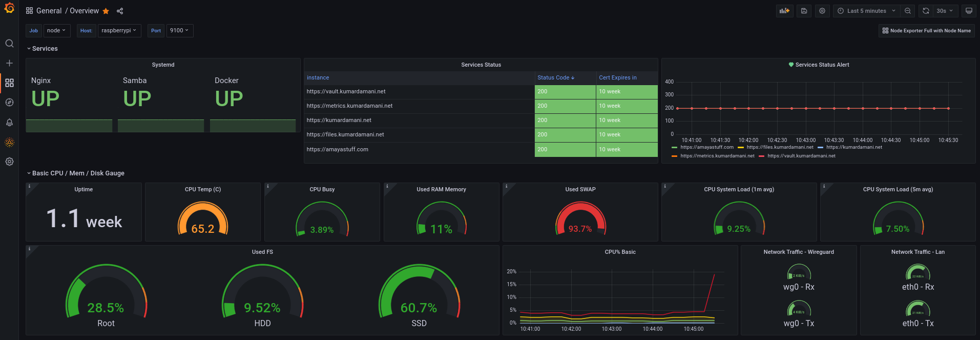This screenshot has width=980, height=340.
Task: Click the info icon on Used FS panel
Action: [x=30, y=249]
